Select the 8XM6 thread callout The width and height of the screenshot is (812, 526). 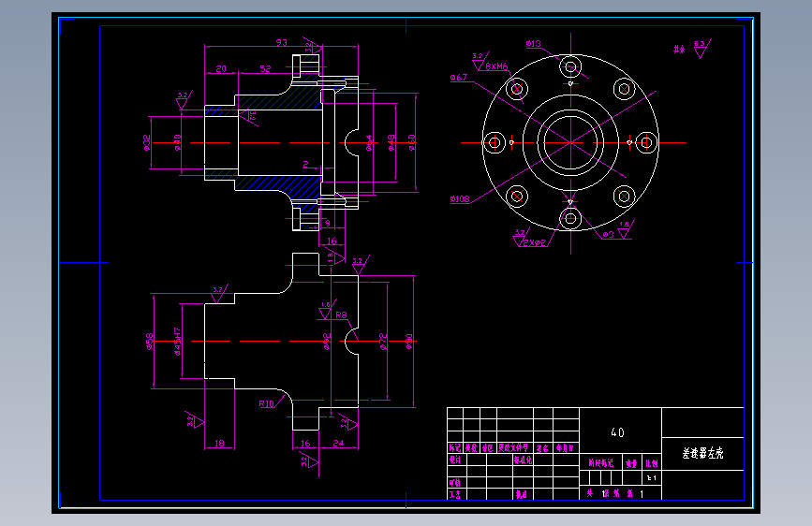pyautogui.click(x=496, y=66)
